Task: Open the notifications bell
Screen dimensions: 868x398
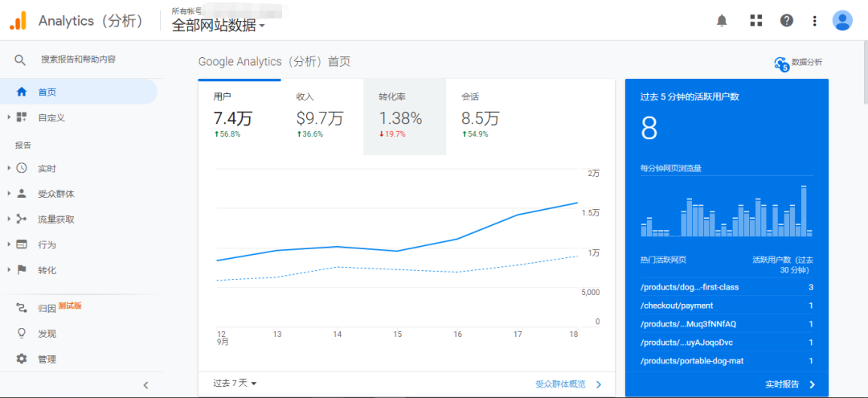Action: pyautogui.click(x=722, y=20)
